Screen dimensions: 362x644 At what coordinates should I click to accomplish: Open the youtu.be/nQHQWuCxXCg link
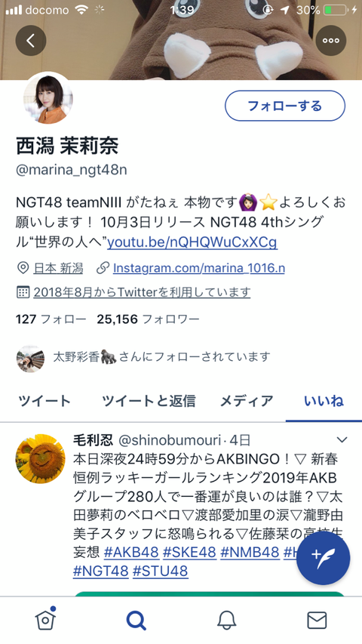[192, 243]
